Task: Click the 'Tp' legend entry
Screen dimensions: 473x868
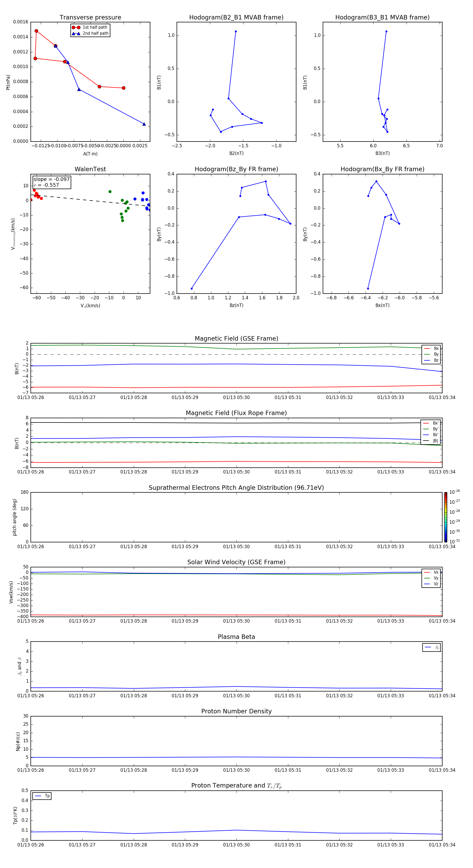Action: click(42, 796)
